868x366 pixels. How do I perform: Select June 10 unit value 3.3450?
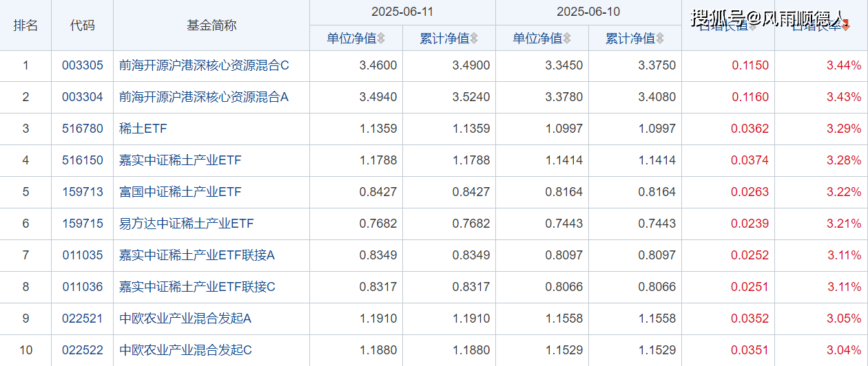coord(564,66)
